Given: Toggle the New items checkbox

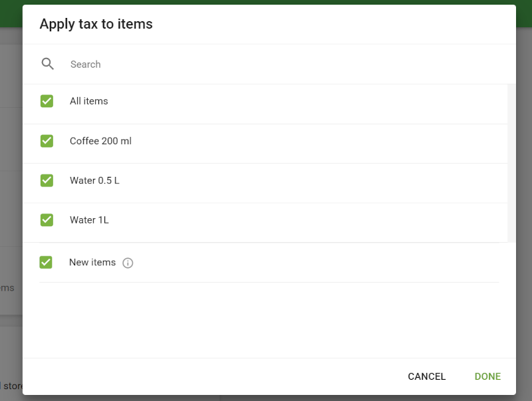Looking at the screenshot, I should [46, 262].
